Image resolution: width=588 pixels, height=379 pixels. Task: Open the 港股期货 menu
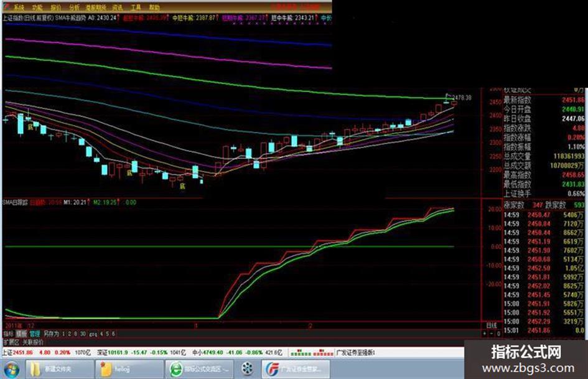(96, 7)
